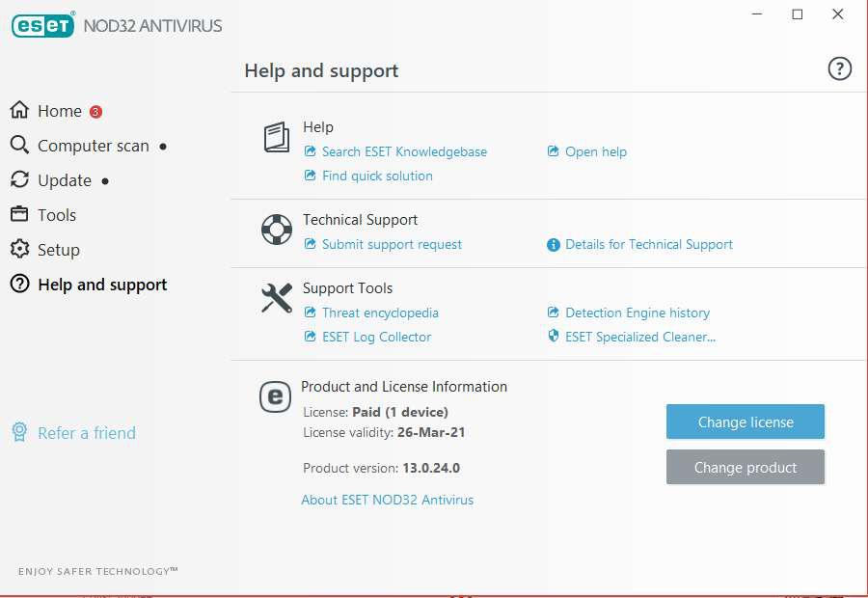
Task: Open the Threat encyclopedia link
Action: click(x=380, y=313)
